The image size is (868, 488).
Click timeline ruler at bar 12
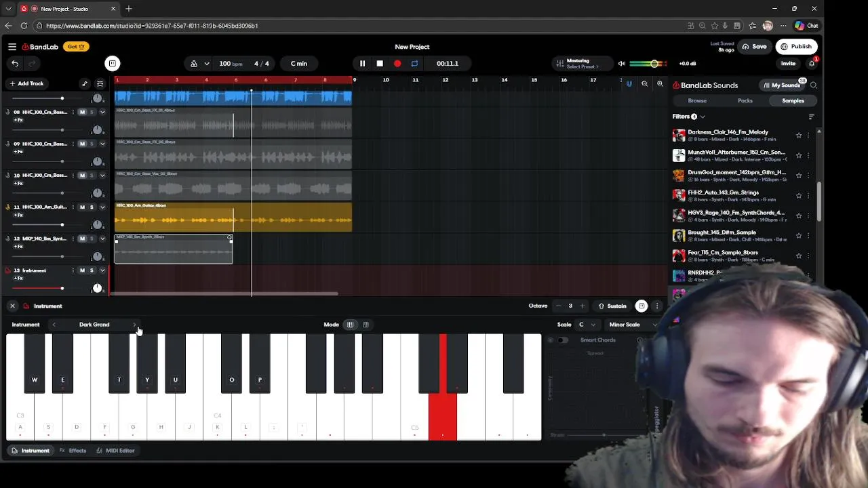click(445, 80)
